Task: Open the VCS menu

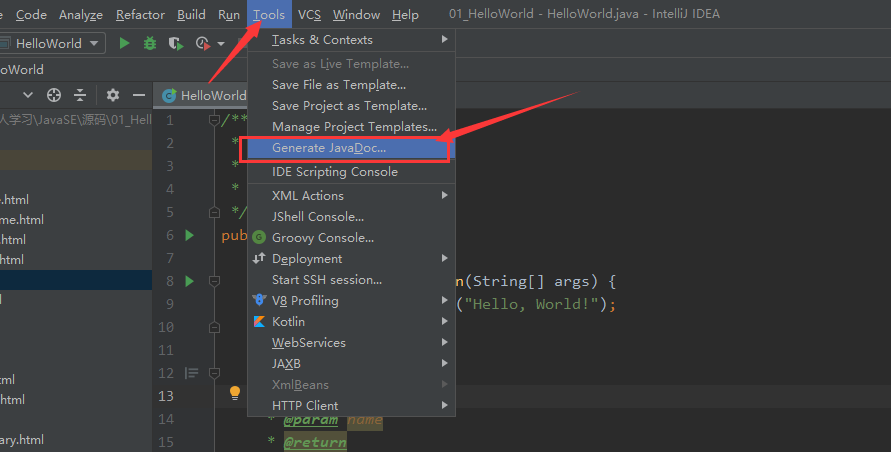Action: point(309,14)
